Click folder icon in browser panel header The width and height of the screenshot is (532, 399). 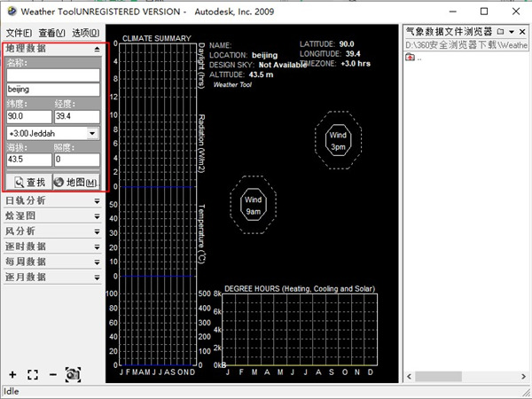500,32
